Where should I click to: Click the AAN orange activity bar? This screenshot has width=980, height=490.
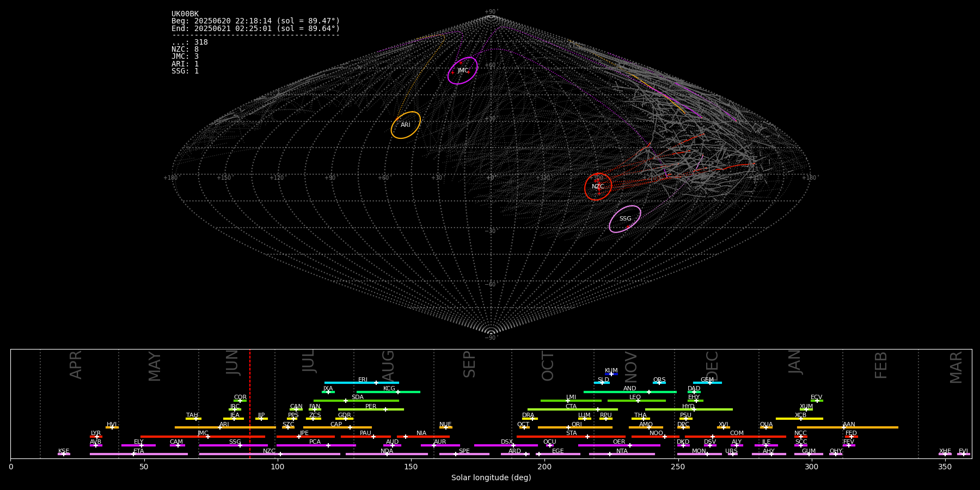pyautogui.click(x=848, y=427)
